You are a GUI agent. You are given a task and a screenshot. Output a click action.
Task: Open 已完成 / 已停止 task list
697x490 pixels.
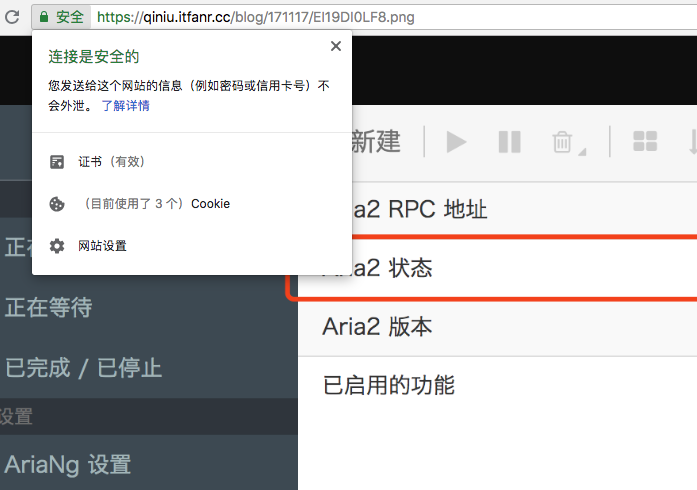[x=83, y=368]
